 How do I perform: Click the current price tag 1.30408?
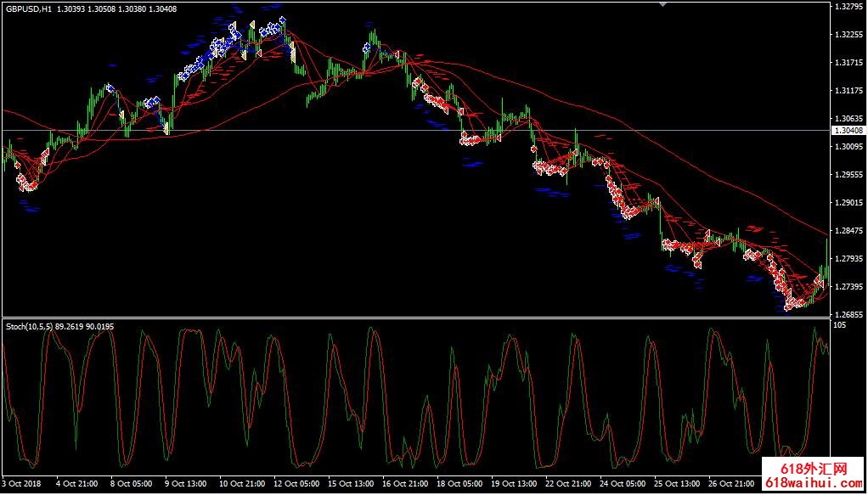click(x=848, y=131)
